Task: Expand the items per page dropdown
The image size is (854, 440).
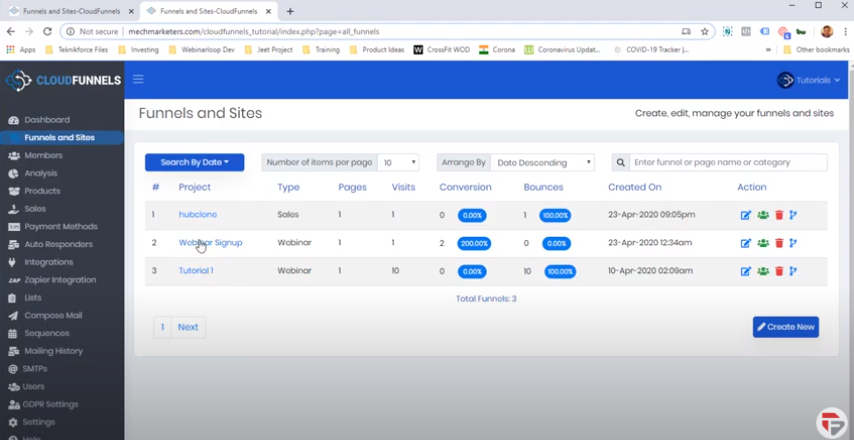Action: (x=399, y=162)
